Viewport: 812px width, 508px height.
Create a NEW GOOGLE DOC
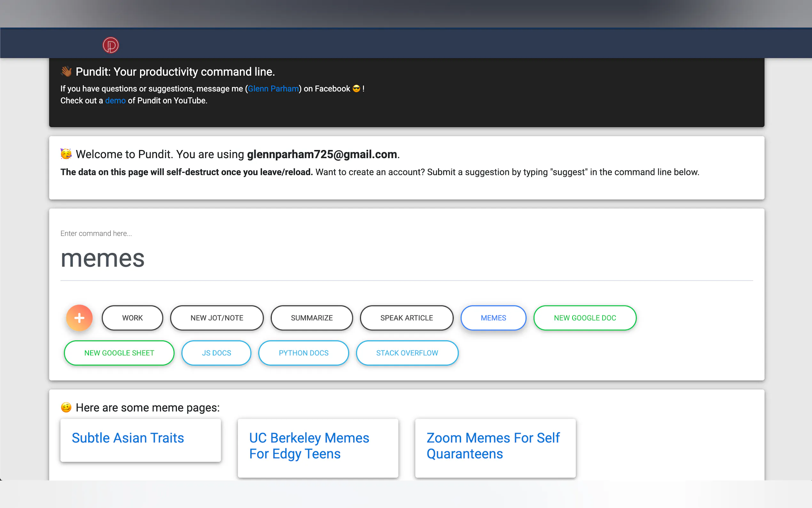pyautogui.click(x=585, y=318)
